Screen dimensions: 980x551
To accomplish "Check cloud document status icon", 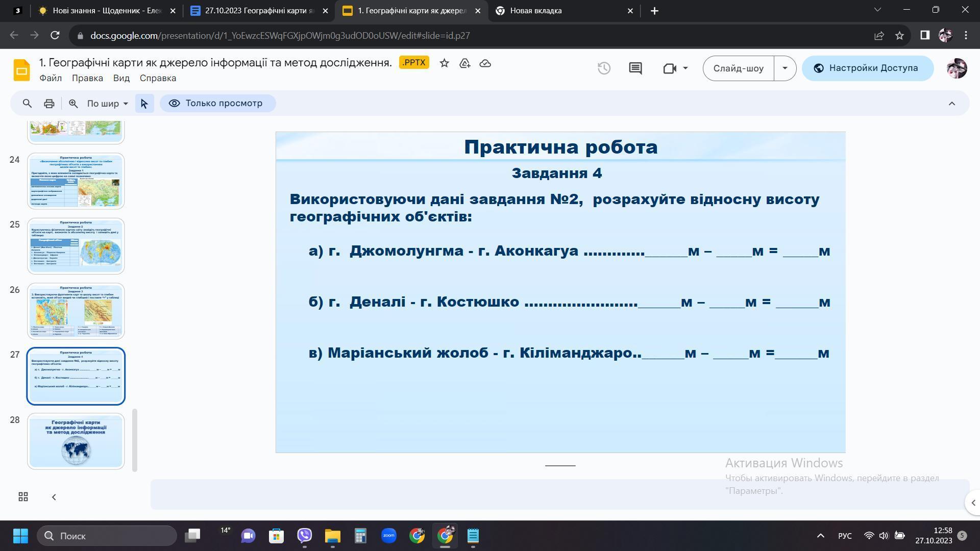I will coord(485,63).
